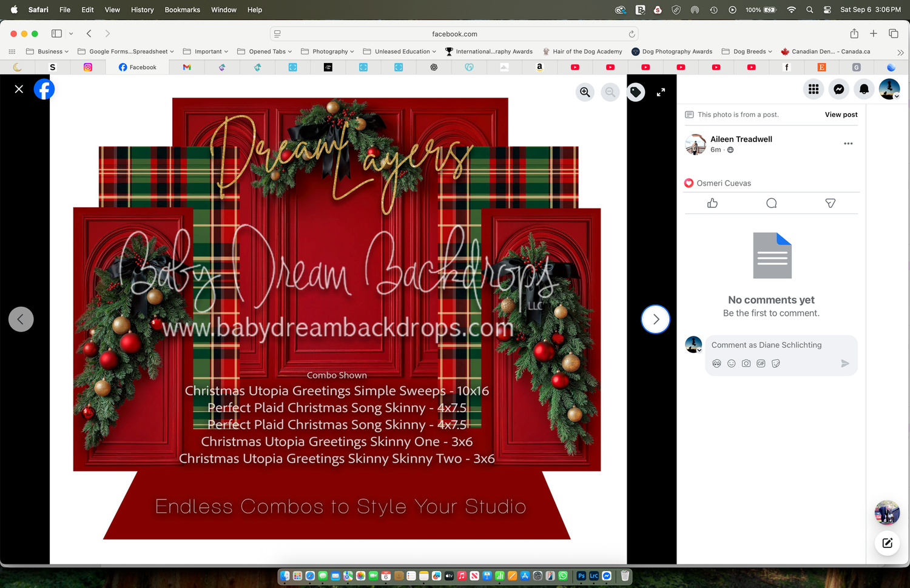Expand the Unleased Education bookmarks folder
Image resolution: width=910 pixels, height=588 pixels.
tap(400, 52)
